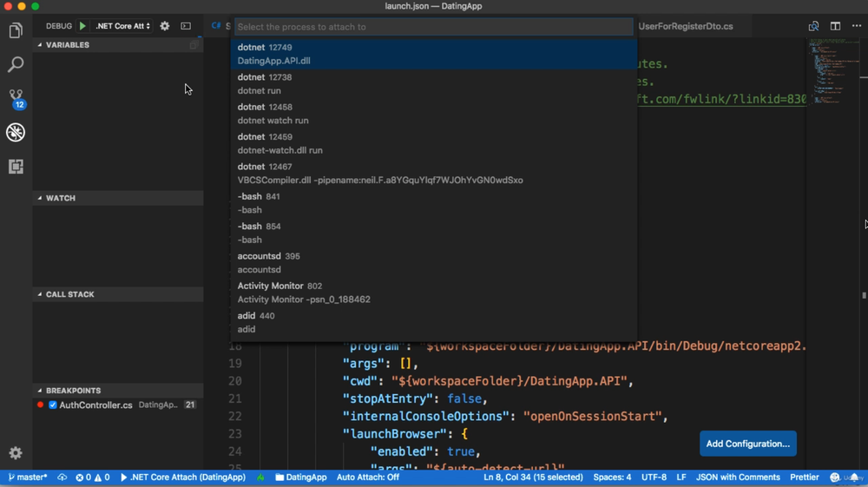This screenshot has width=868, height=487.
Task: Click collapse all icon in Variables header
Action: point(194,45)
